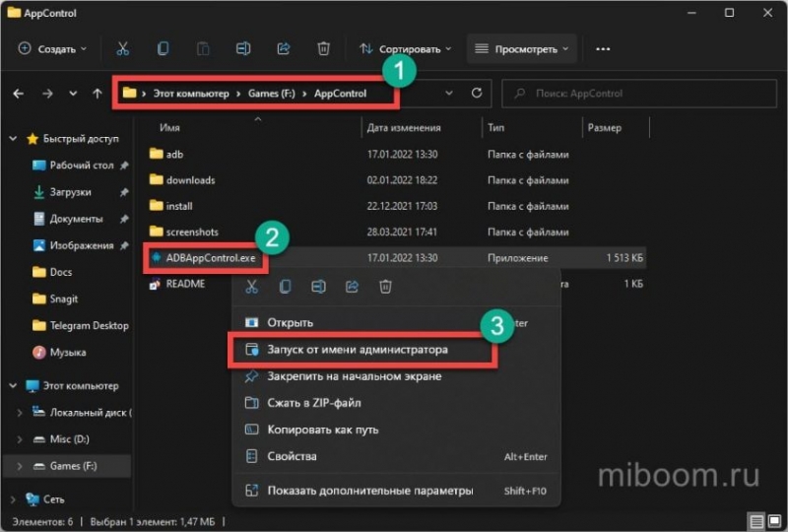This screenshot has height=532, width=788.
Task: Select the adb folder
Action: (x=174, y=155)
